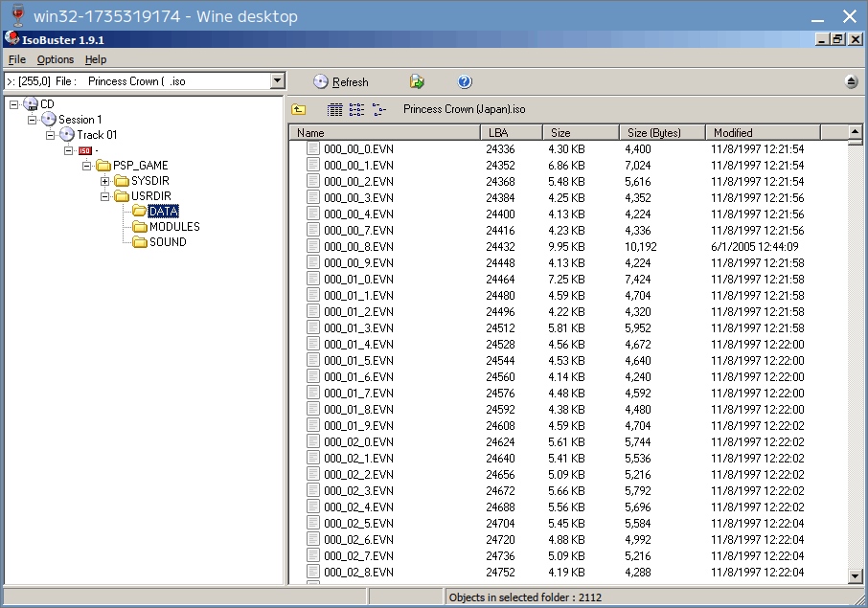Click the file icon for 000_02_8.EVN
The height and width of the screenshot is (608, 868).
[x=313, y=572]
